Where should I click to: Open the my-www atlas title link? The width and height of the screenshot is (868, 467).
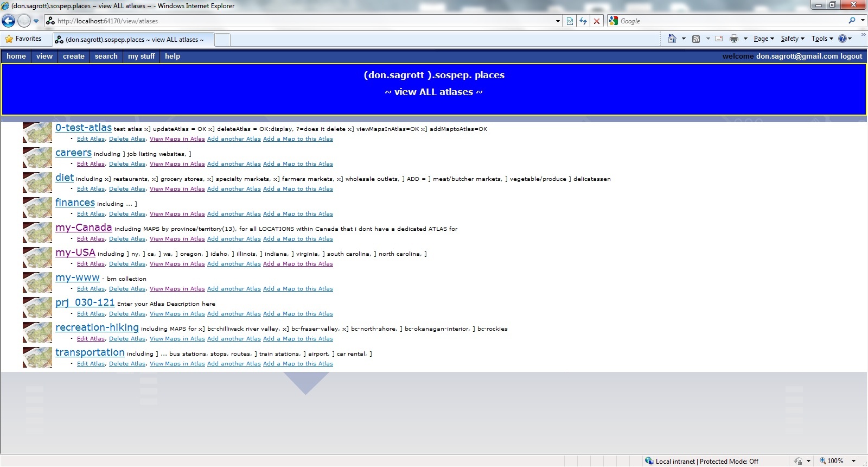coord(78,277)
